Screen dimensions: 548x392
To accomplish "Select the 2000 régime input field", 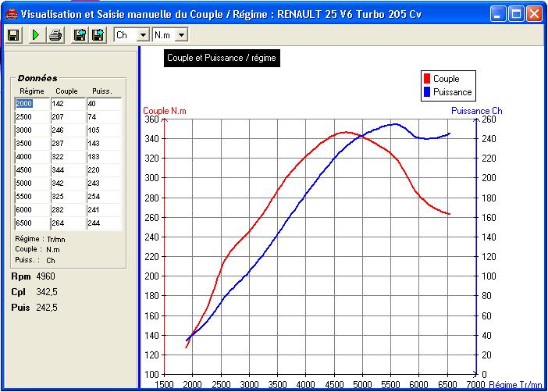I will tap(32, 104).
